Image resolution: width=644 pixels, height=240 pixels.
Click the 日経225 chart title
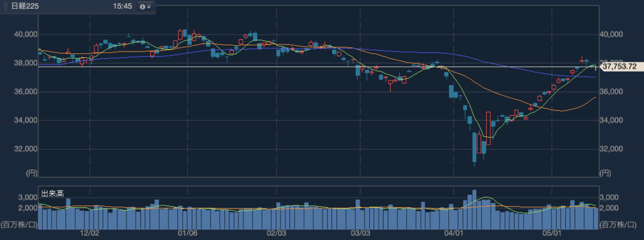25,7
